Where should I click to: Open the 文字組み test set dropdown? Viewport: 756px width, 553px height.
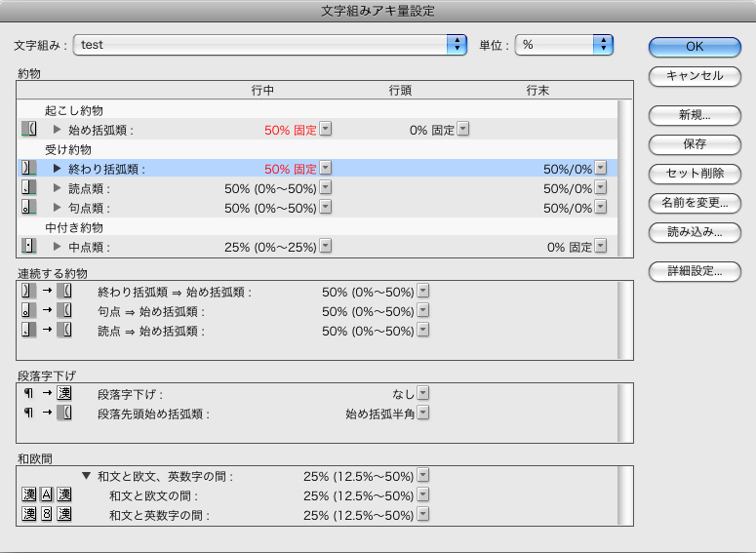coord(270,45)
